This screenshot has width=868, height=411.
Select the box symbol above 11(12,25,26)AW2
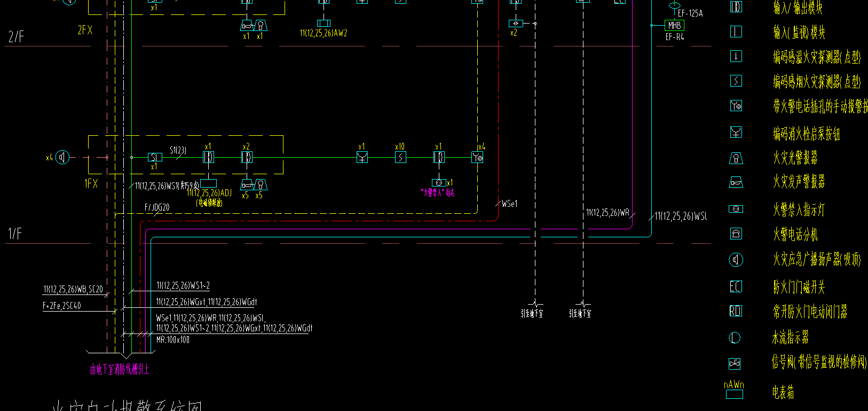click(323, 24)
